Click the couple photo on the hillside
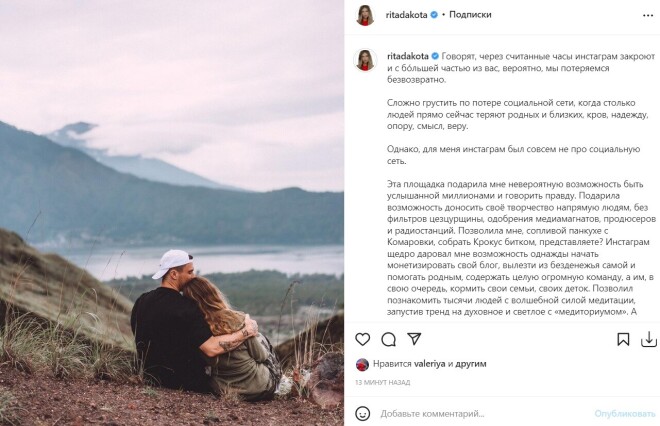Screen dimensions: 660x426 (x=172, y=213)
